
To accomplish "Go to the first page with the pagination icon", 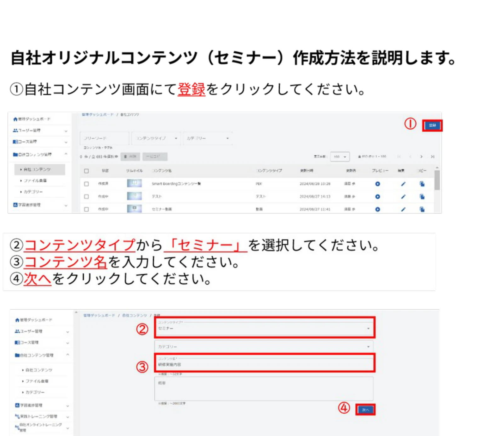I will pyautogui.click(x=399, y=157).
